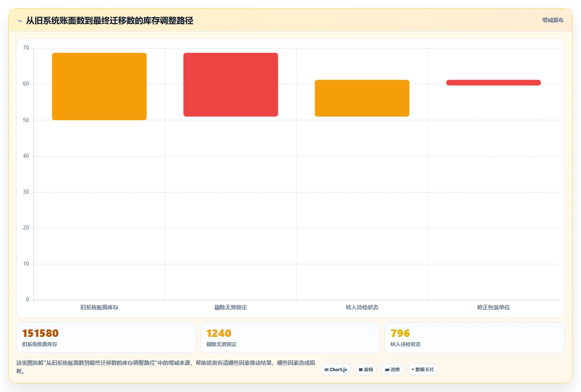Click the y-axis tick value 60
This screenshot has width=581, height=392.
26,84
